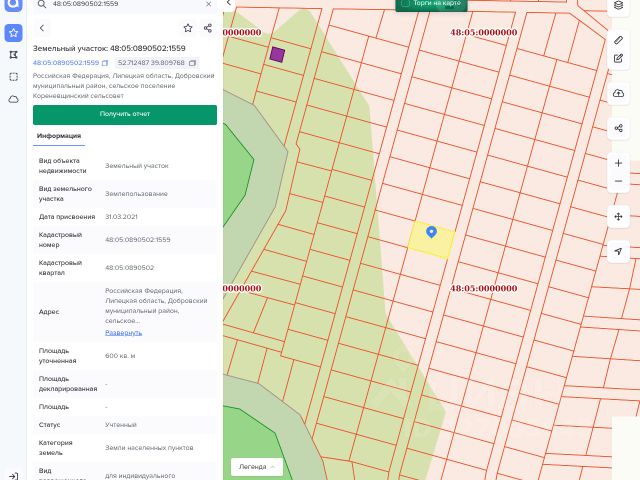Click the area value '600 кв. м'
The height and width of the screenshot is (480, 640).
[x=120, y=356]
